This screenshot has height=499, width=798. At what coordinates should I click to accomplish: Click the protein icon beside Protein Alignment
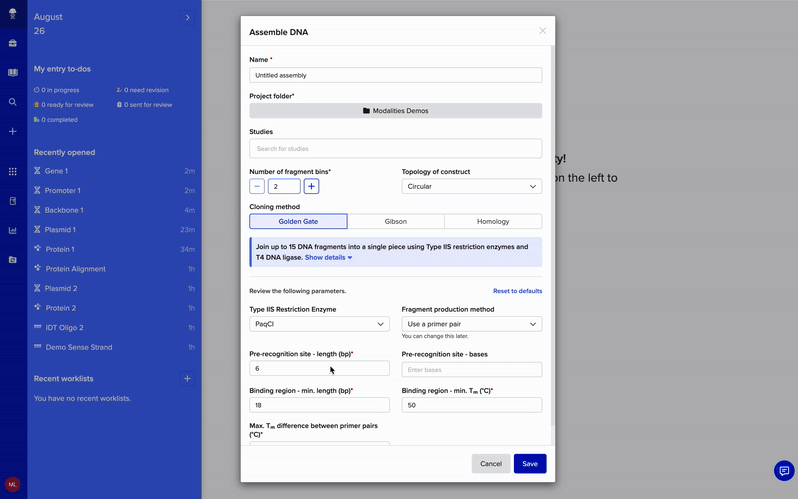pos(37,268)
